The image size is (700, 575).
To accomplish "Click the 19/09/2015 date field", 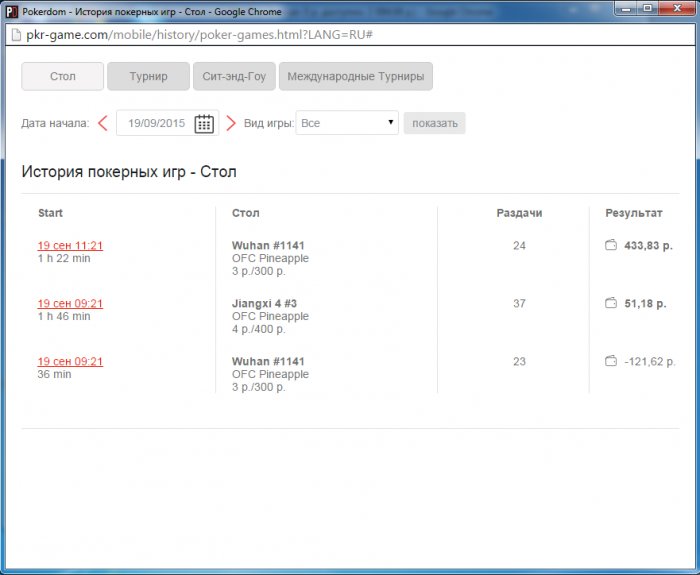I will (167, 123).
